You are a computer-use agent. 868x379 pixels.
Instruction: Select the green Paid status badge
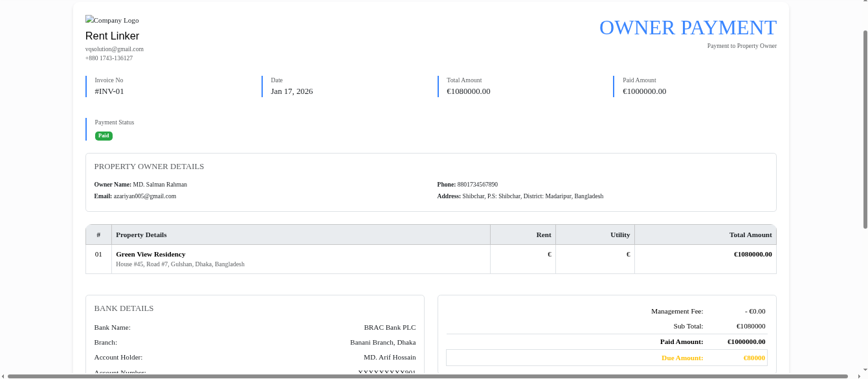[x=104, y=135]
